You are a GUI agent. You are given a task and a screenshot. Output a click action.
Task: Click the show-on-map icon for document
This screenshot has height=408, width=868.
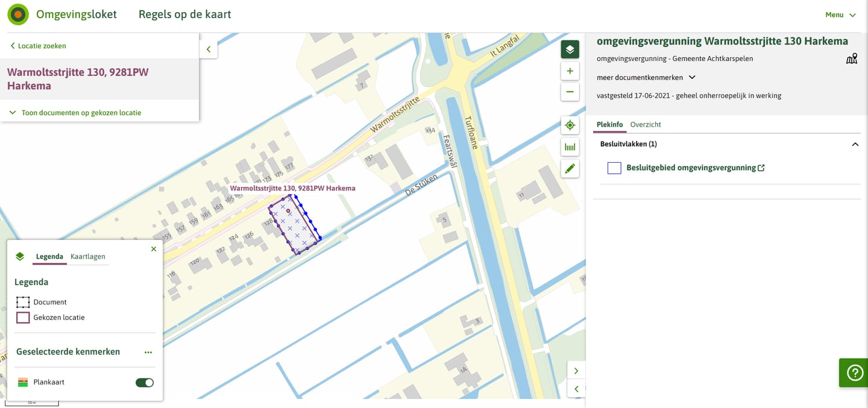(x=851, y=58)
